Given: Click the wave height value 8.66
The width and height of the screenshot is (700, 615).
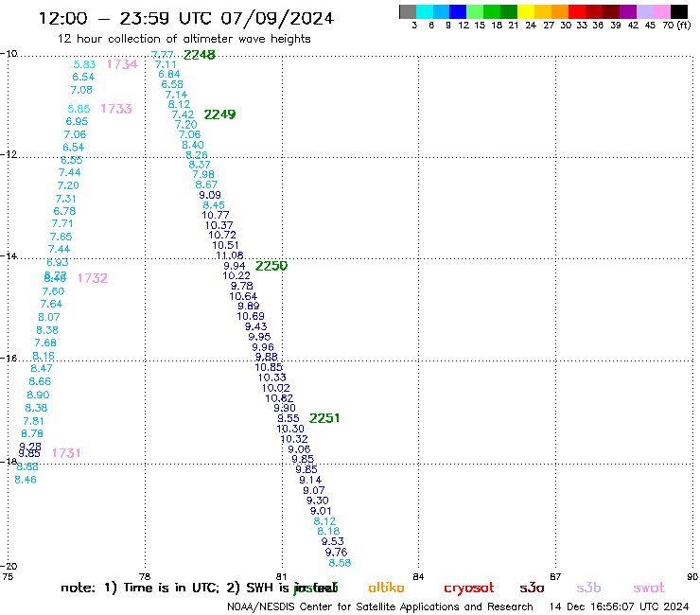Looking at the screenshot, I should tap(40, 381).
